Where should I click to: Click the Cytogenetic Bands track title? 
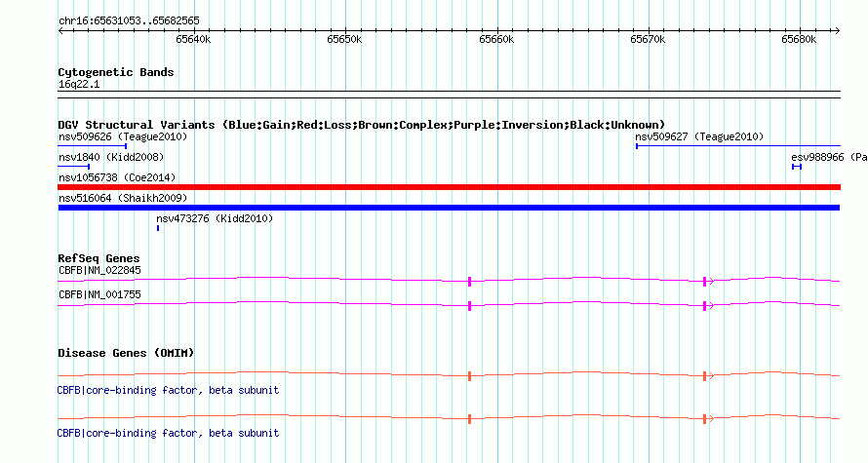(116, 72)
